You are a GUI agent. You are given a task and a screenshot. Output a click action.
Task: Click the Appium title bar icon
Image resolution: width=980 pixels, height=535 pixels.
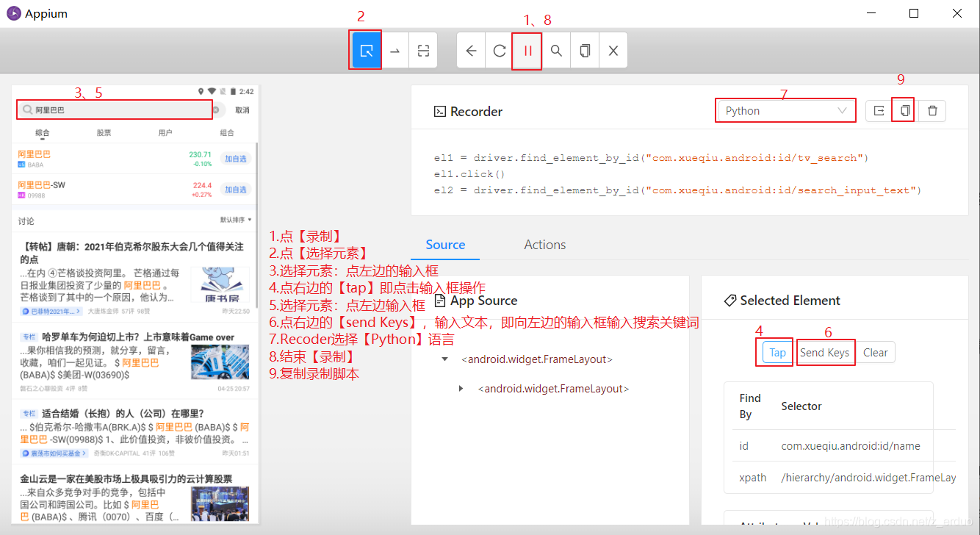click(14, 13)
